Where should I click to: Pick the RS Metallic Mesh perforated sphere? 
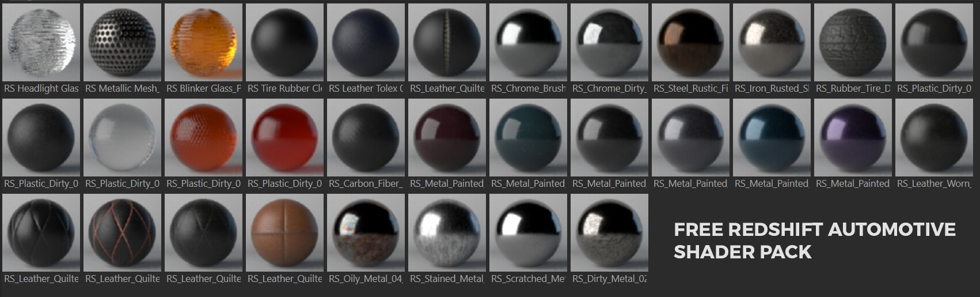point(122,43)
